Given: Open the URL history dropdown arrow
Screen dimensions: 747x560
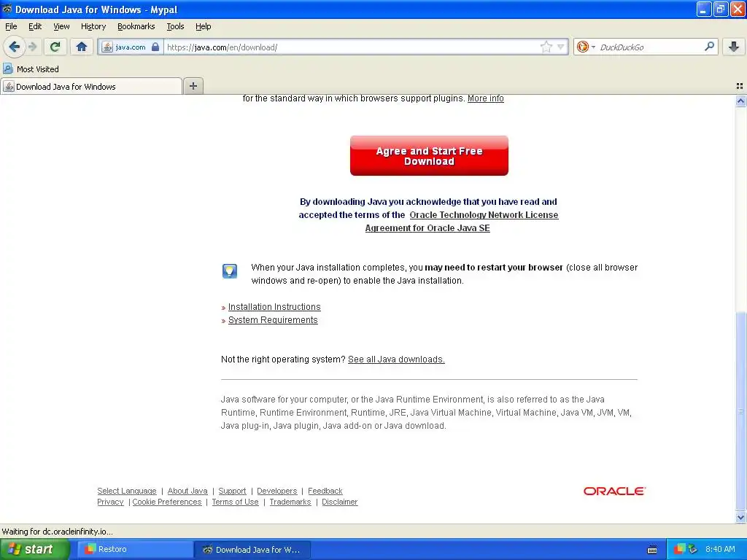Looking at the screenshot, I should point(561,47).
